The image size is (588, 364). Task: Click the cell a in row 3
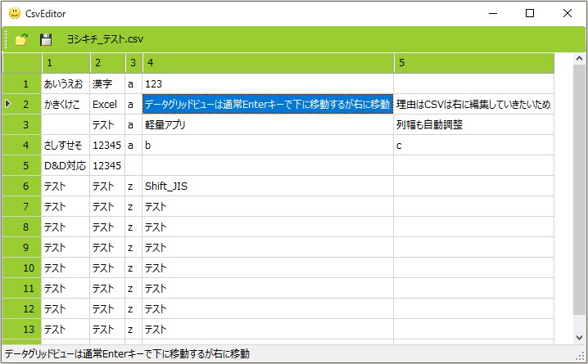click(133, 124)
